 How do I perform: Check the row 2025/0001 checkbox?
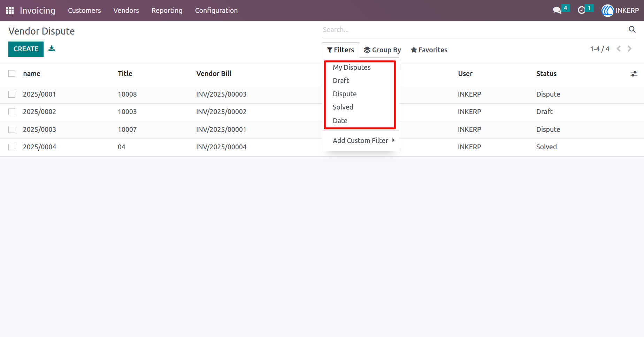tap(12, 94)
